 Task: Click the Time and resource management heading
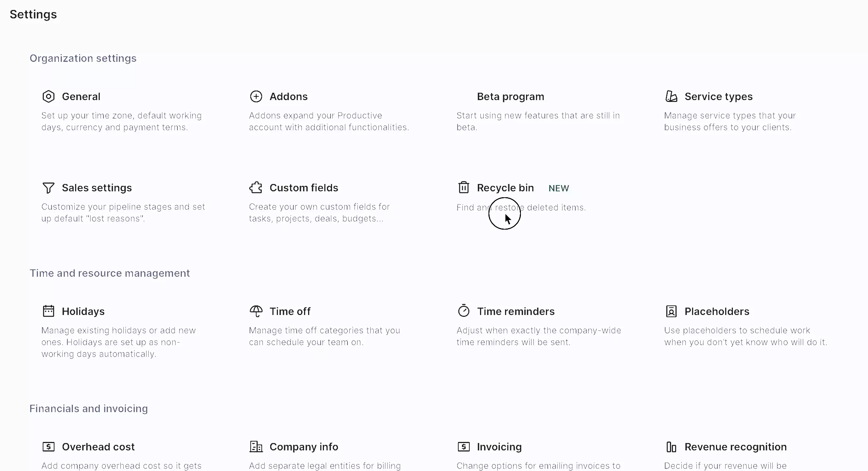click(x=110, y=273)
